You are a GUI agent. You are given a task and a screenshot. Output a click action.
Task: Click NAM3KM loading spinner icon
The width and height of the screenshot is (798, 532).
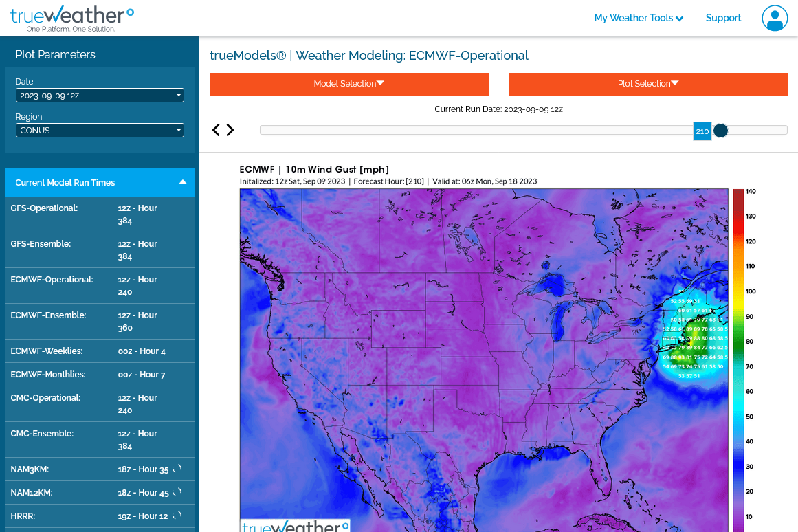[177, 469]
